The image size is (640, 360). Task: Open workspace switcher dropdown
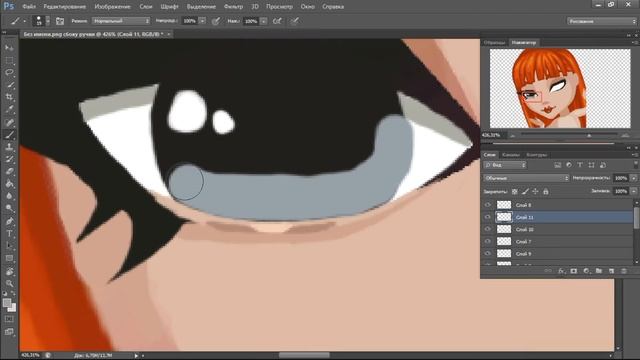[601, 21]
